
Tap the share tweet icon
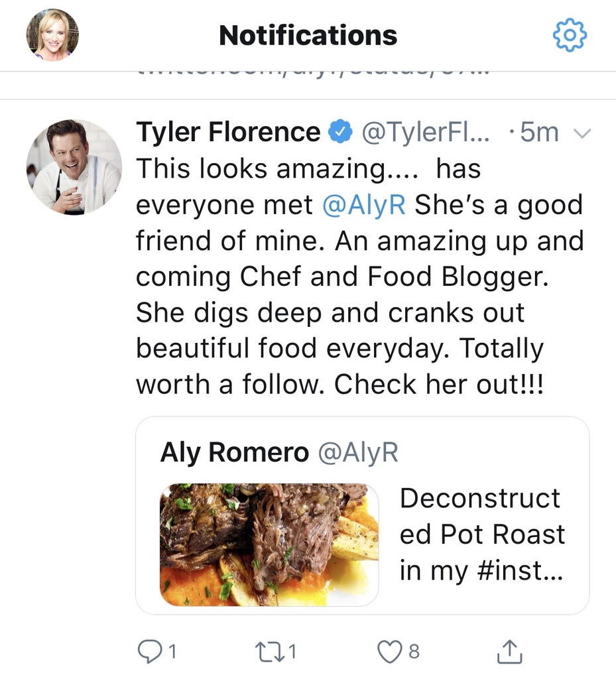point(509,651)
